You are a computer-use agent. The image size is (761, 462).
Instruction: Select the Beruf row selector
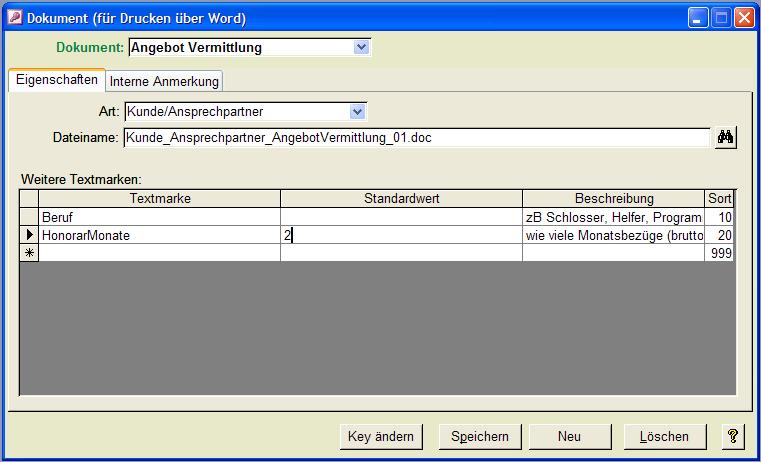[29, 217]
